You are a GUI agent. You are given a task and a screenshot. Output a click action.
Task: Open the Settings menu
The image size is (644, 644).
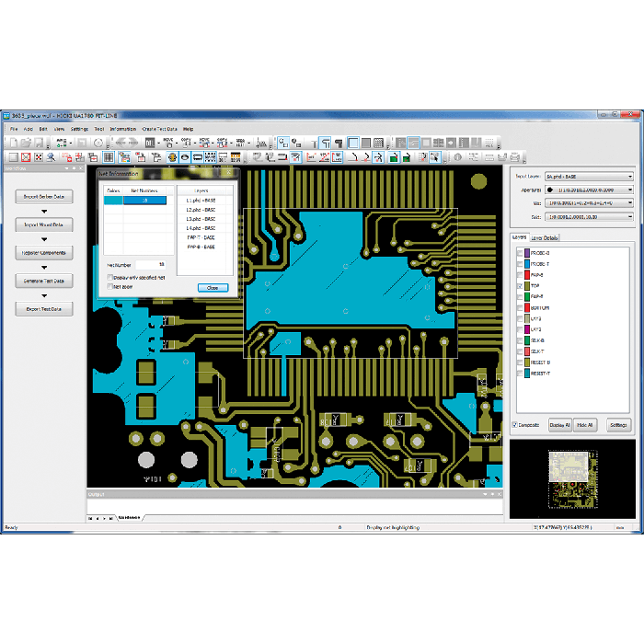(79, 129)
